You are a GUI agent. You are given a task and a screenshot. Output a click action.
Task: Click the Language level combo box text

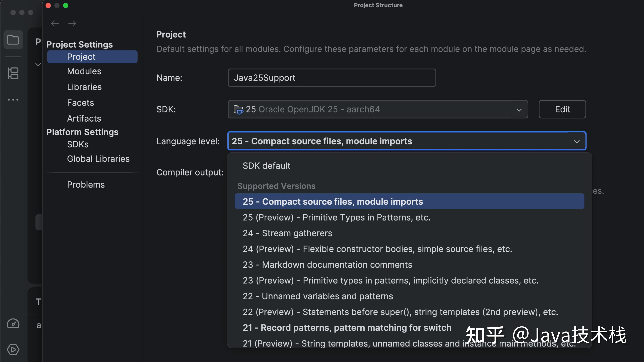(x=322, y=141)
